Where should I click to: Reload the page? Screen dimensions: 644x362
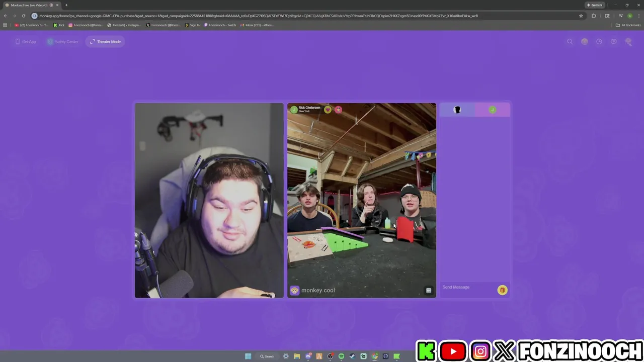click(23, 16)
